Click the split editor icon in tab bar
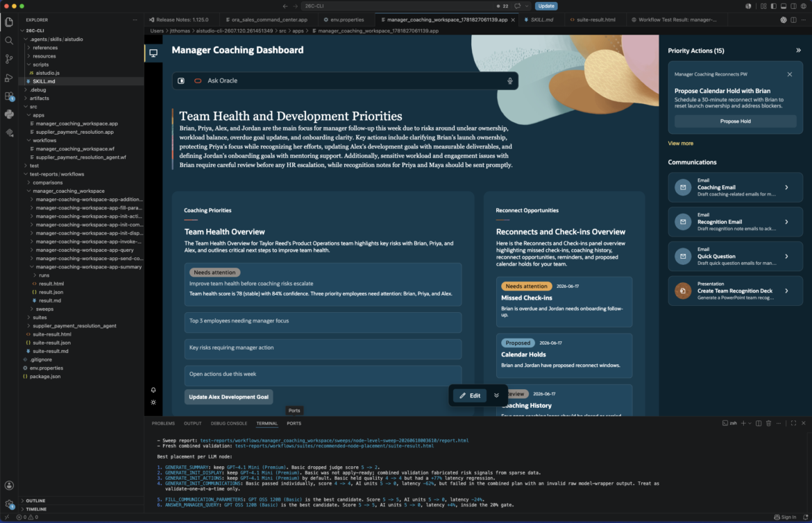Screen dimensions: 812x523 [793, 19]
